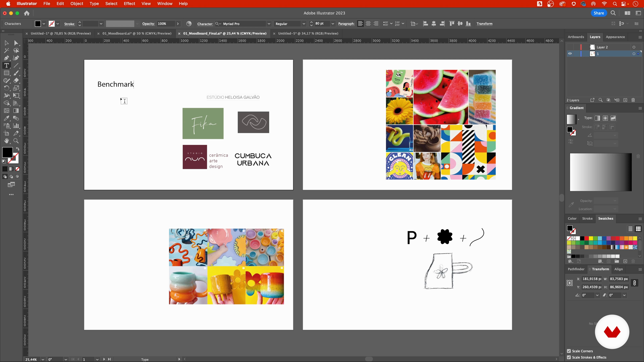644x362 pixels.
Task: Select the Eyedropper tool
Action: click(x=7, y=118)
